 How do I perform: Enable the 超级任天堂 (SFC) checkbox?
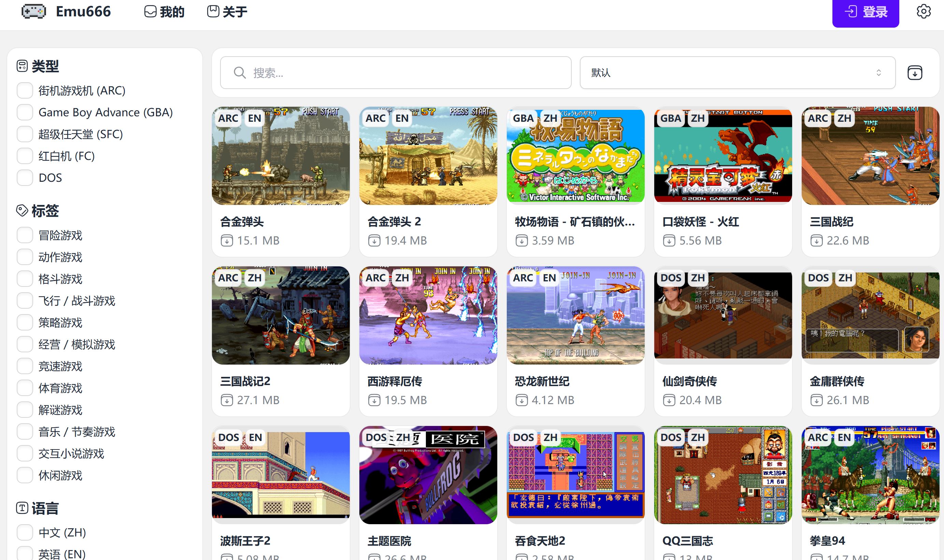[25, 134]
